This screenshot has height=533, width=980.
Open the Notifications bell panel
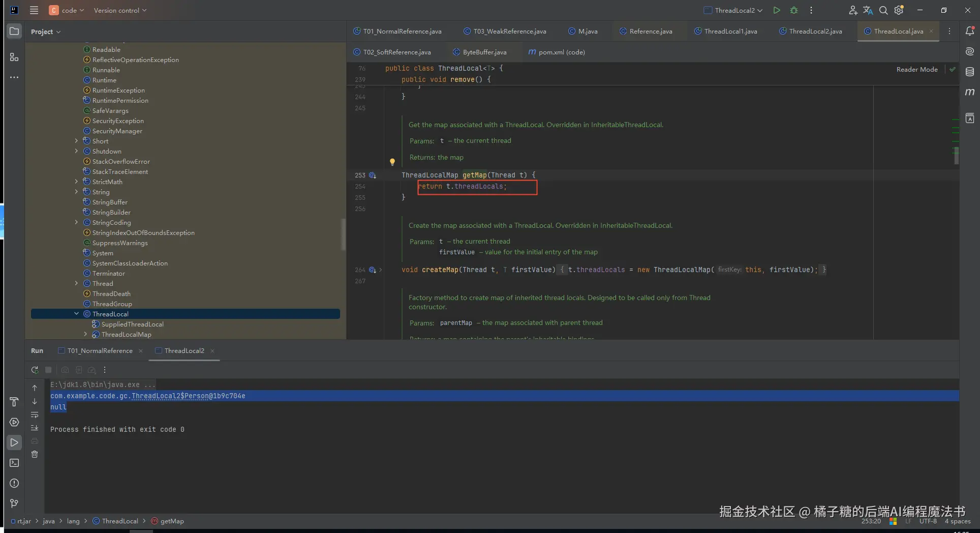click(x=970, y=31)
